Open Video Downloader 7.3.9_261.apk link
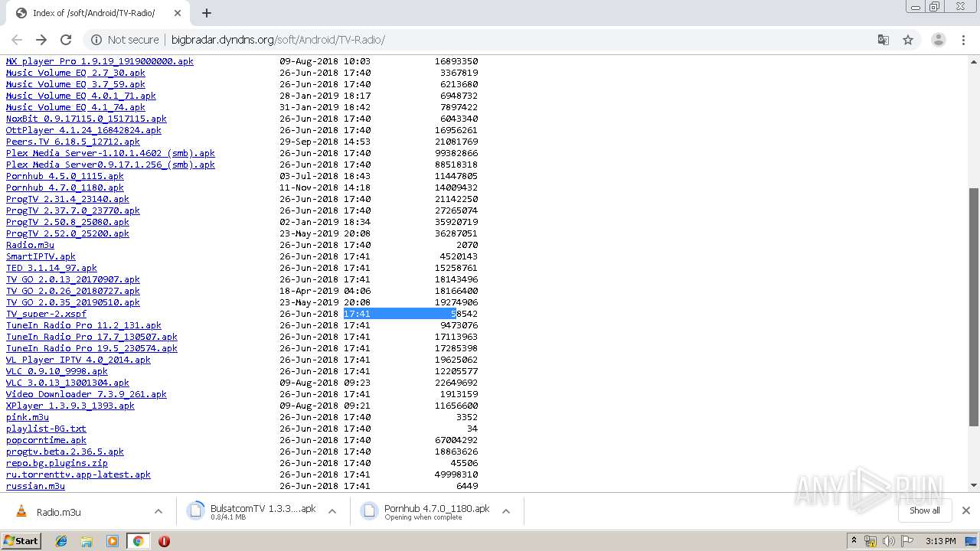This screenshot has height=551, width=980. coord(87,394)
